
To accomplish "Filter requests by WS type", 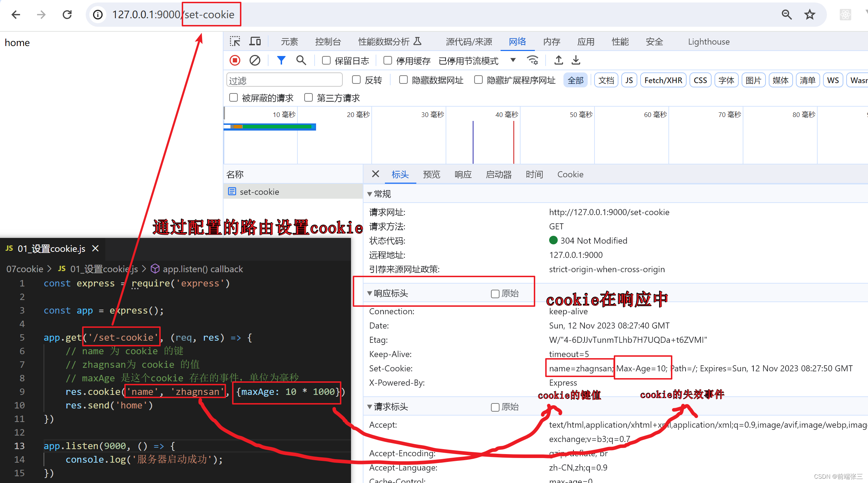I will tap(833, 80).
